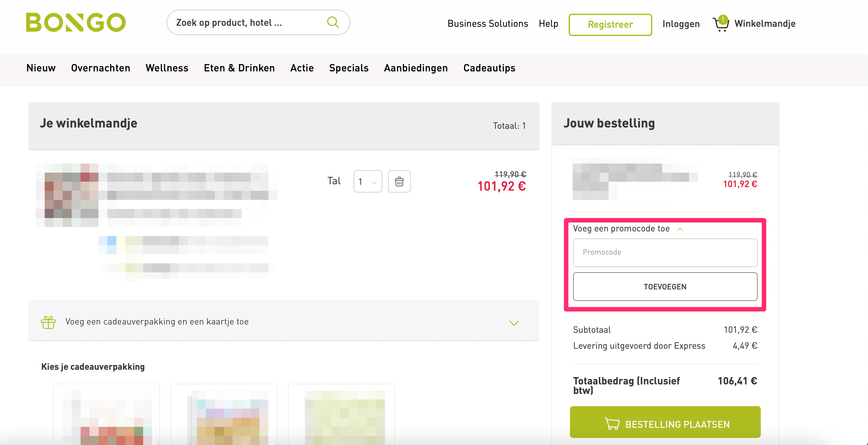868x445 pixels.
Task: Expand the cadeauverpakking section chevron
Action: click(x=513, y=323)
